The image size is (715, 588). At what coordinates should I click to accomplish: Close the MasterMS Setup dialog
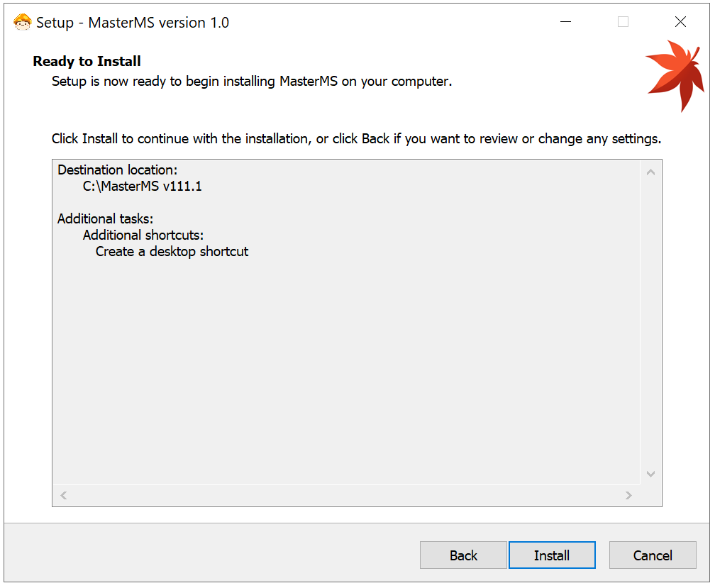point(680,22)
